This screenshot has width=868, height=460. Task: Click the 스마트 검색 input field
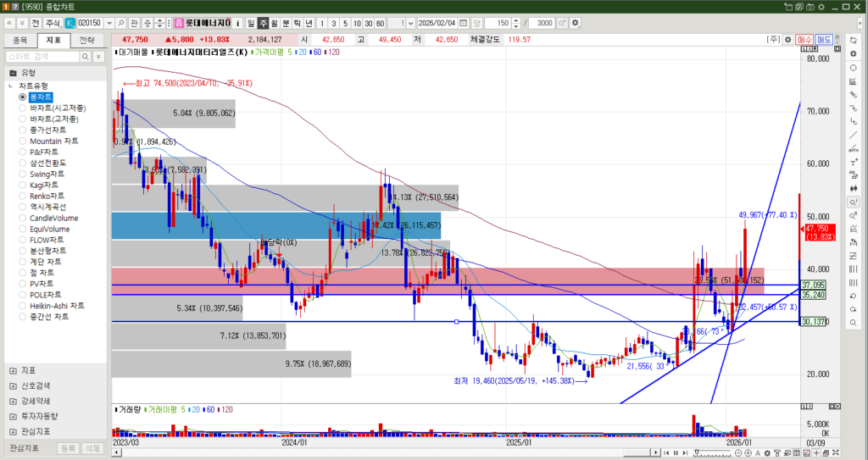[41, 56]
